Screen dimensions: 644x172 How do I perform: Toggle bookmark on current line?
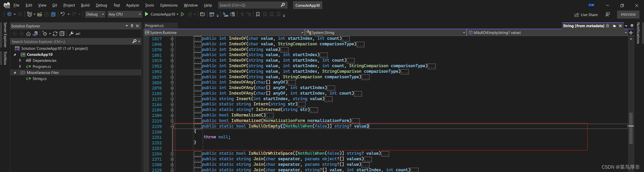(258, 14)
